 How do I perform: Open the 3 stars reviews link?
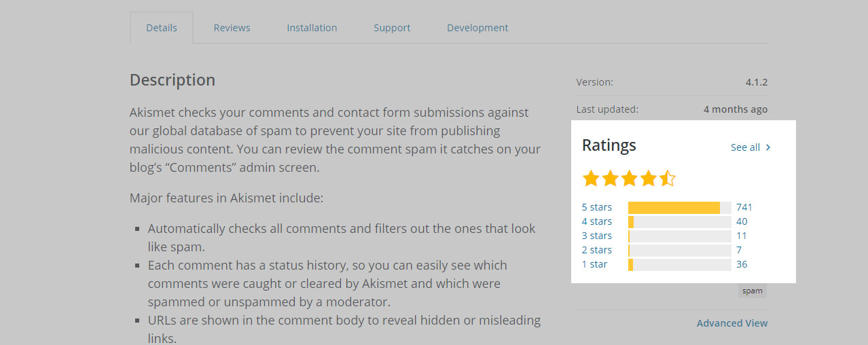597,236
